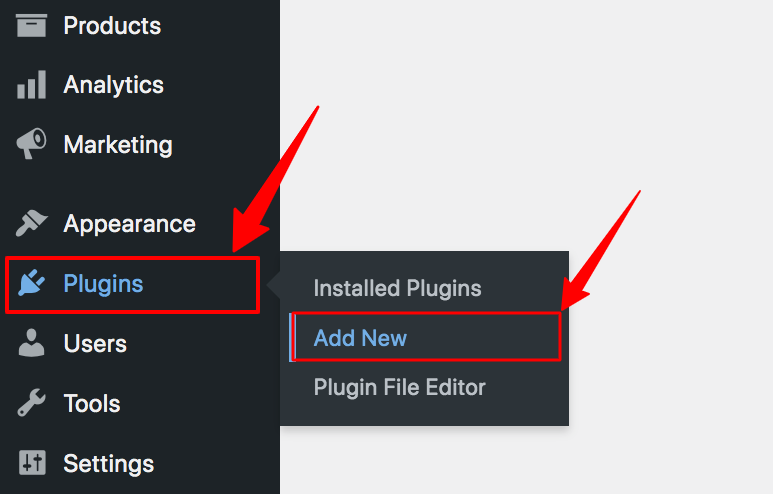Open the Users menu label
Viewport: 773px width, 494px height.
click(95, 344)
